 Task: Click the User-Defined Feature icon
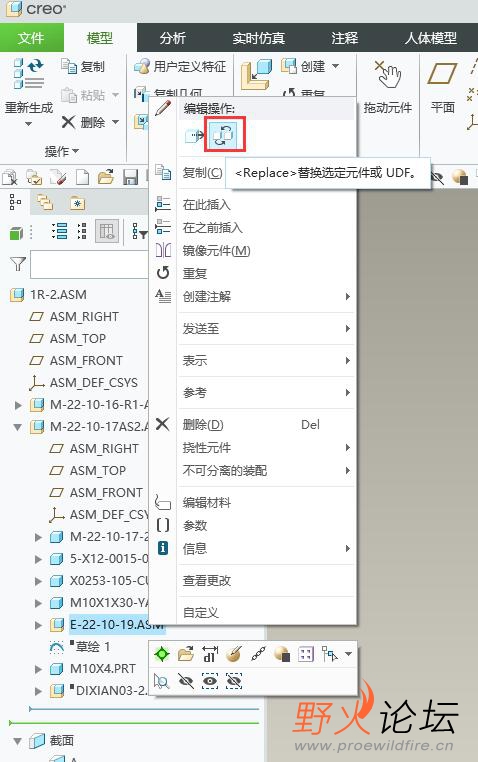coord(142,67)
